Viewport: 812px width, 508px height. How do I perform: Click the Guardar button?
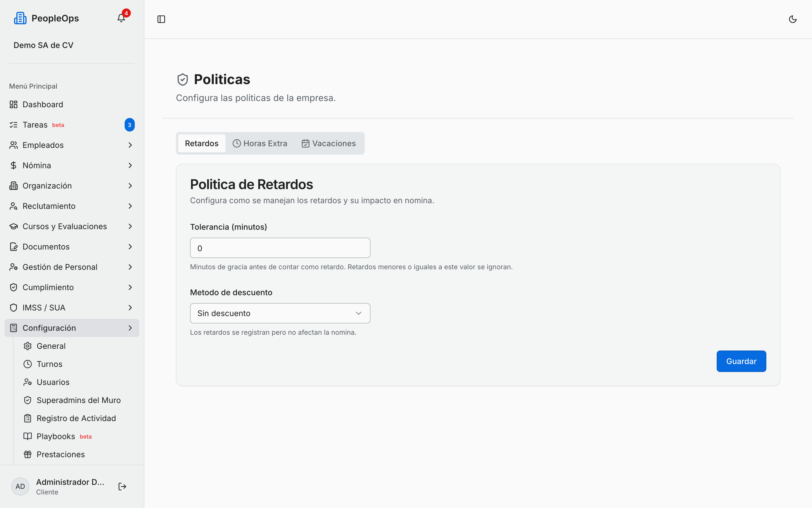click(x=741, y=361)
